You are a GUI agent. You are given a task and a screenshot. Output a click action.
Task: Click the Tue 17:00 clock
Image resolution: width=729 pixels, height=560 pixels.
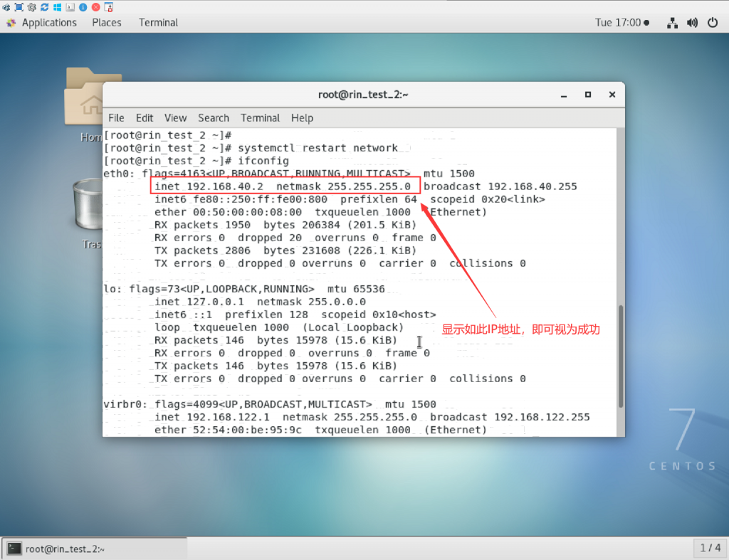[622, 23]
